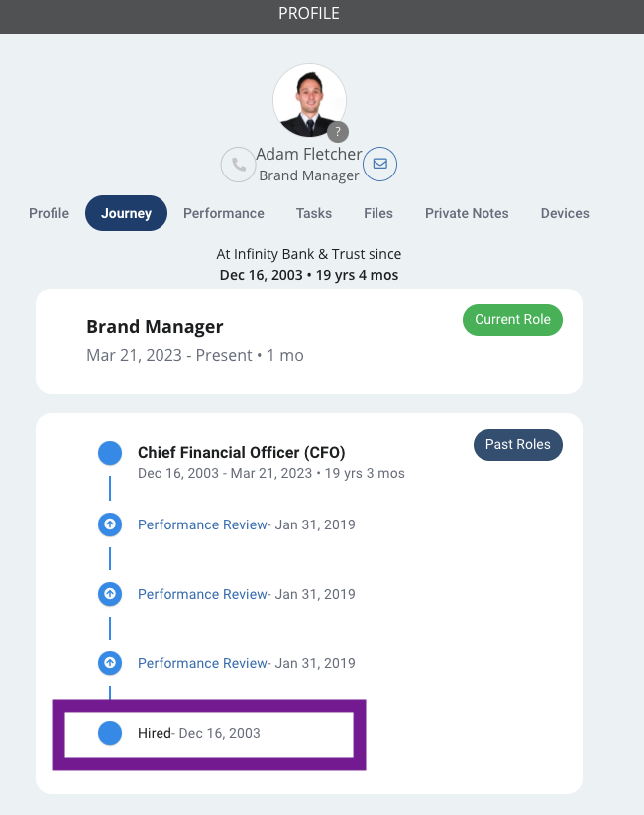Viewport: 644px width, 815px height.
Task: Open the Files tab
Action: coord(378,213)
